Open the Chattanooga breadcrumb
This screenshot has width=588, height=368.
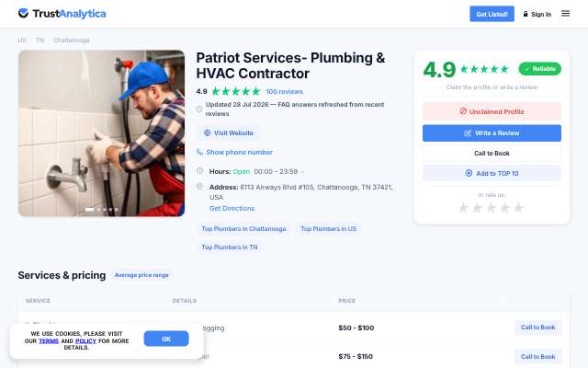click(x=72, y=40)
